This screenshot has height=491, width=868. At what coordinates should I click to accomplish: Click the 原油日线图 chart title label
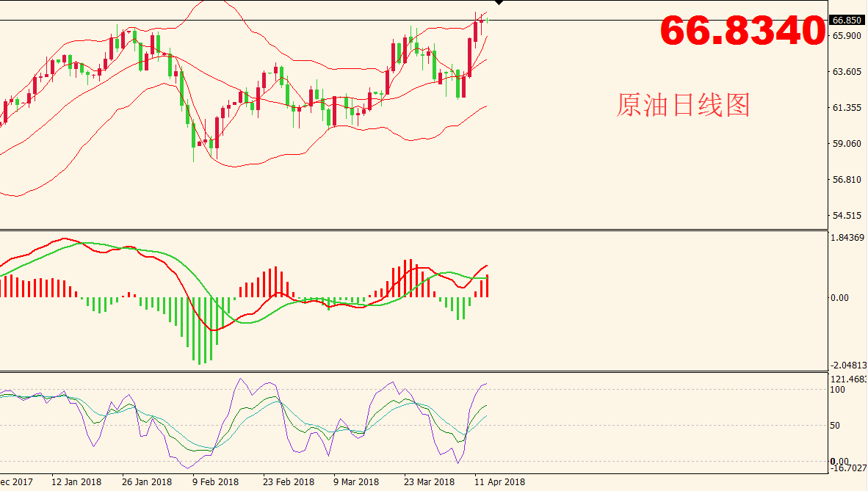(683, 106)
